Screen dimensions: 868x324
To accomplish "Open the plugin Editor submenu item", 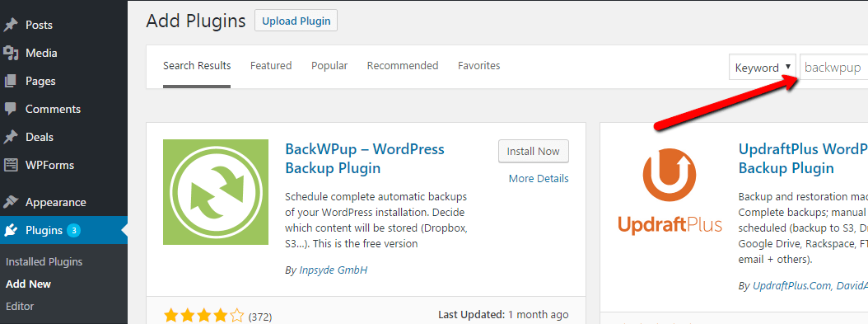I will [x=20, y=307].
